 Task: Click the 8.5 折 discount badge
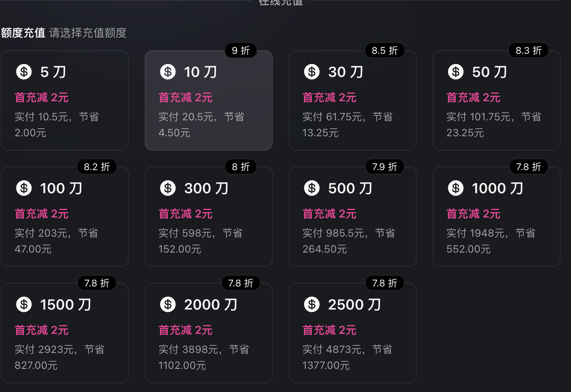384,51
